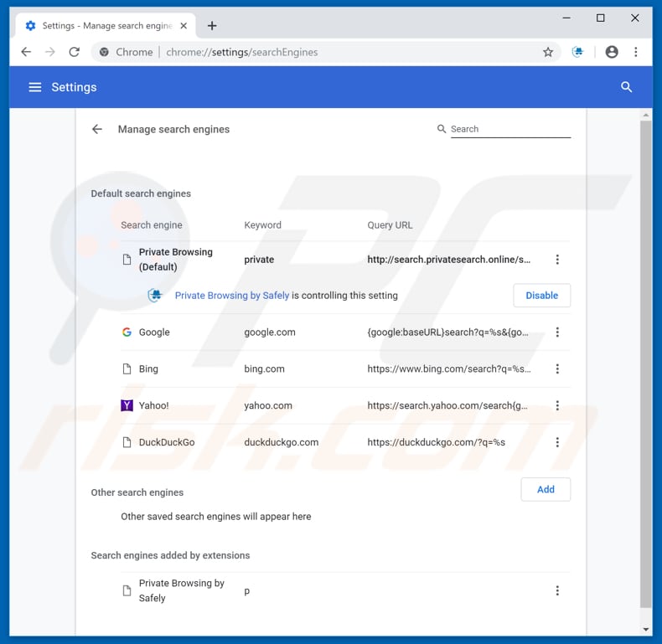Open more actions for Private Browsing by Safely

pos(557,590)
